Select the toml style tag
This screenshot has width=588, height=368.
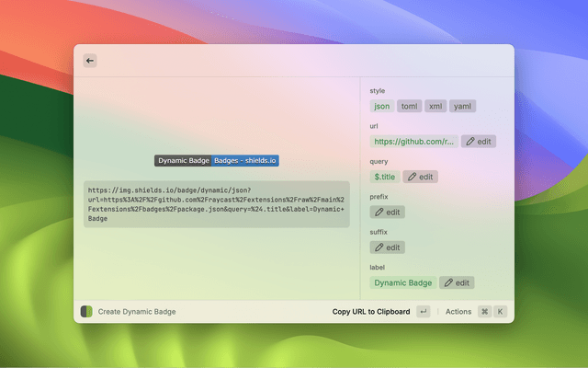(x=410, y=106)
